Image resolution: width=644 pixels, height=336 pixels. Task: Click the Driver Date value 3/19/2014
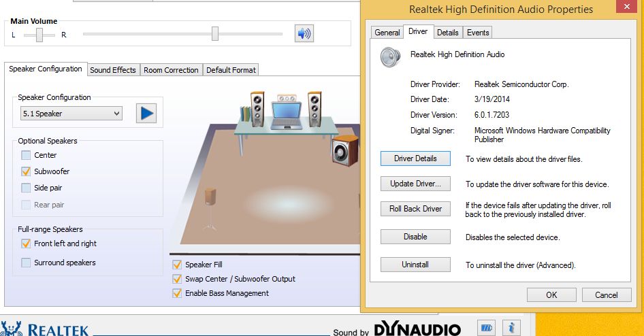492,99
